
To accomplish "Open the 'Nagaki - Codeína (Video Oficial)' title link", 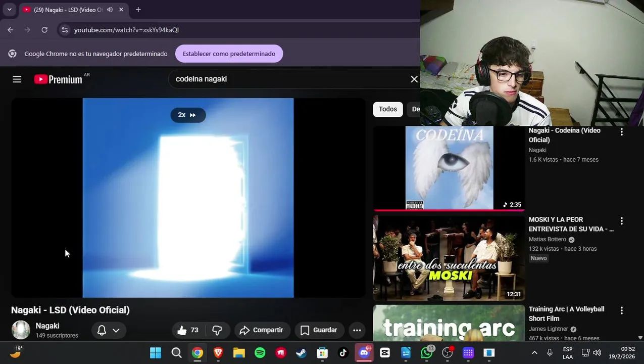I will click(x=565, y=135).
